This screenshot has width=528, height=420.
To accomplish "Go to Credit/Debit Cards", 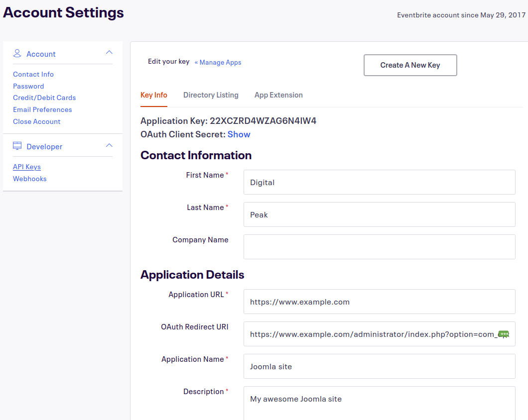I will tap(44, 98).
